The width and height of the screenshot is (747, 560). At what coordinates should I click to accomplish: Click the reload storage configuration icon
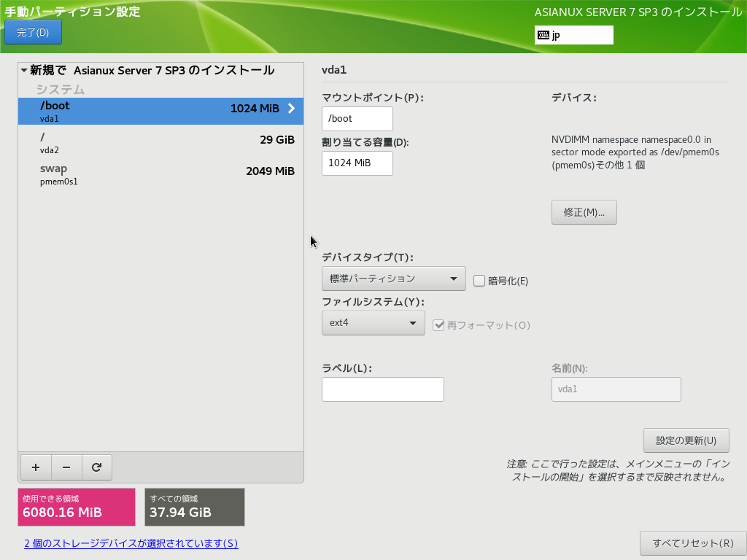click(x=97, y=467)
